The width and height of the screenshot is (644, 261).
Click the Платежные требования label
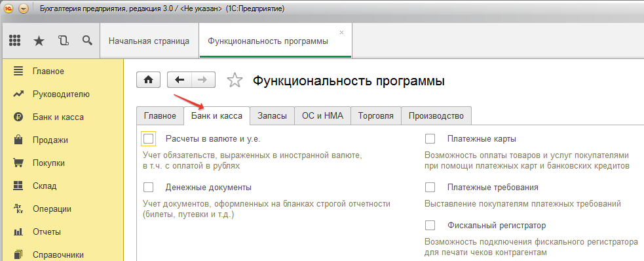(x=493, y=188)
